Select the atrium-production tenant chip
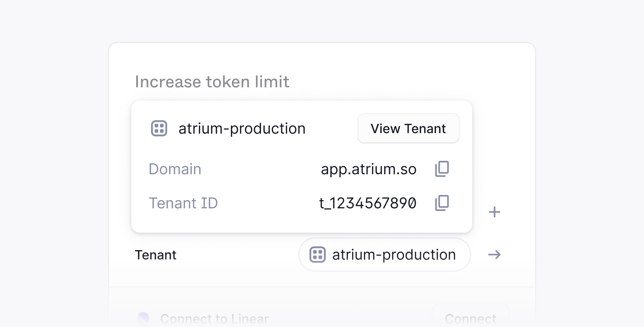 385,255
